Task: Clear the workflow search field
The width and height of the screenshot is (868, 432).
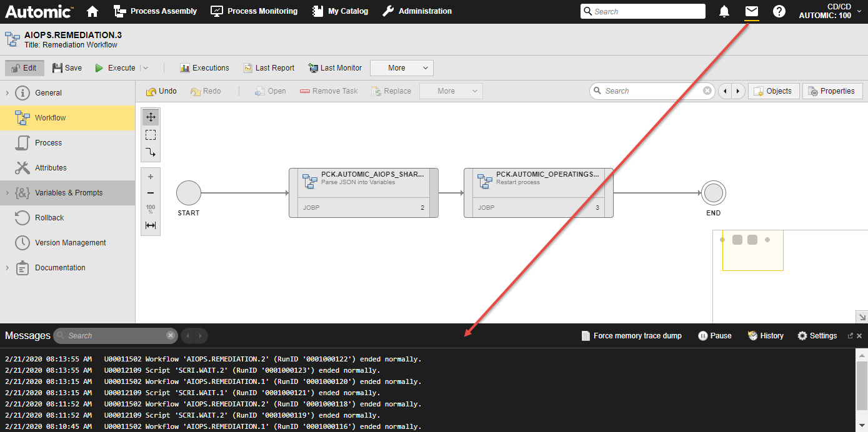Action: (x=707, y=91)
